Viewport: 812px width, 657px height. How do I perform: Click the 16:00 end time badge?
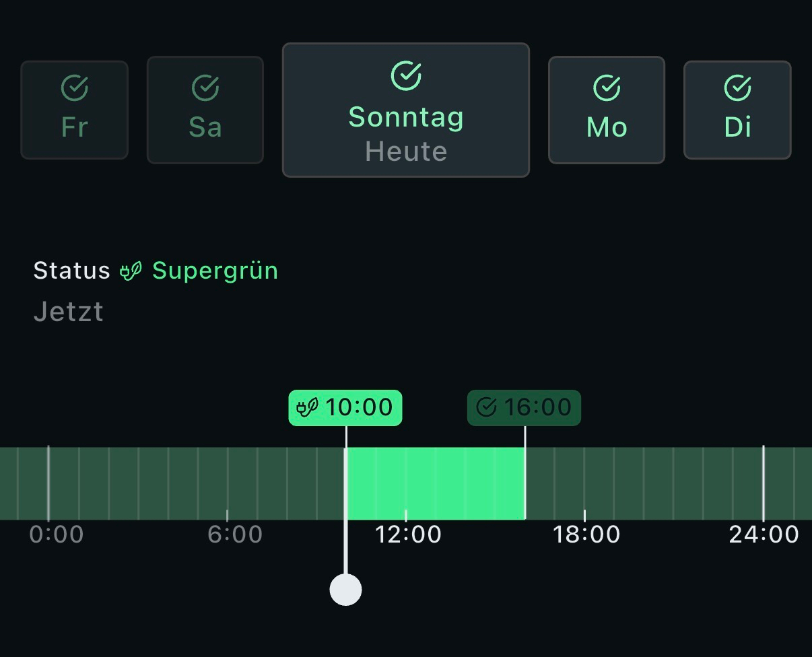(x=524, y=408)
